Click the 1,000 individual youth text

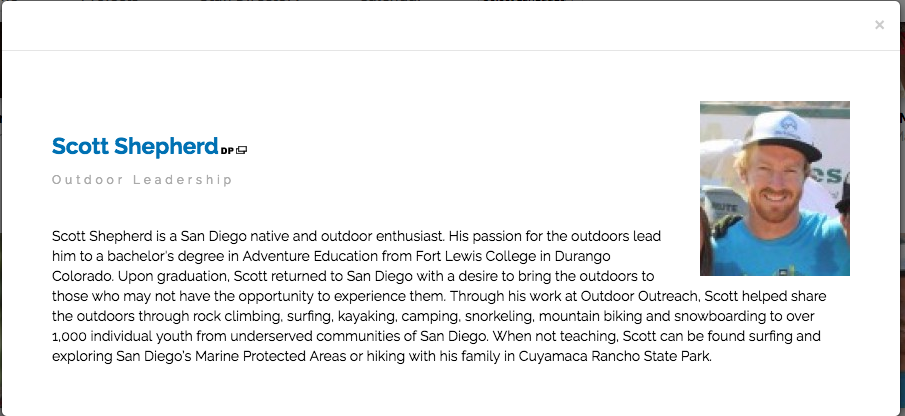point(120,336)
